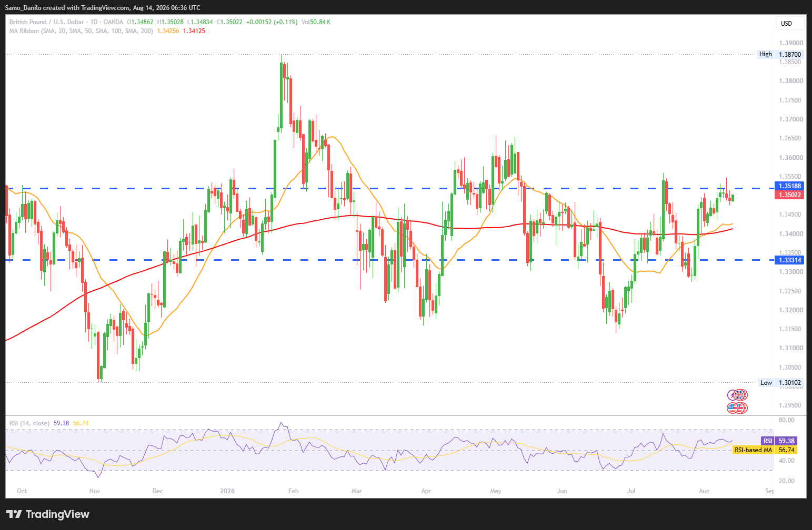Click the red 1.34125 MA value
This screenshot has width=812, height=530.
[x=194, y=31]
